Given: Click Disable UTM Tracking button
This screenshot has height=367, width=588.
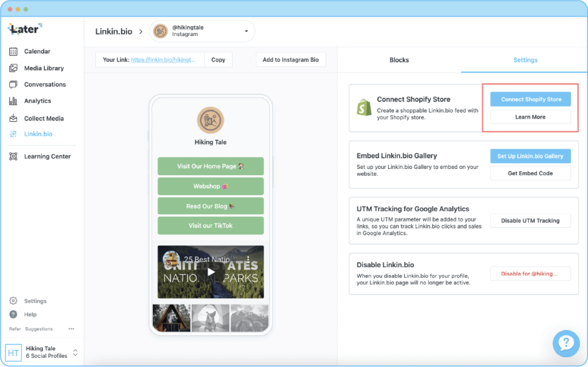Looking at the screenshot, I should (531, 221).
